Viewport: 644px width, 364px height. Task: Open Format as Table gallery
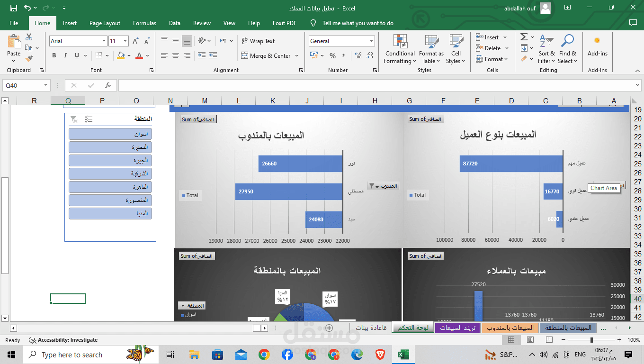pos(431,49)
